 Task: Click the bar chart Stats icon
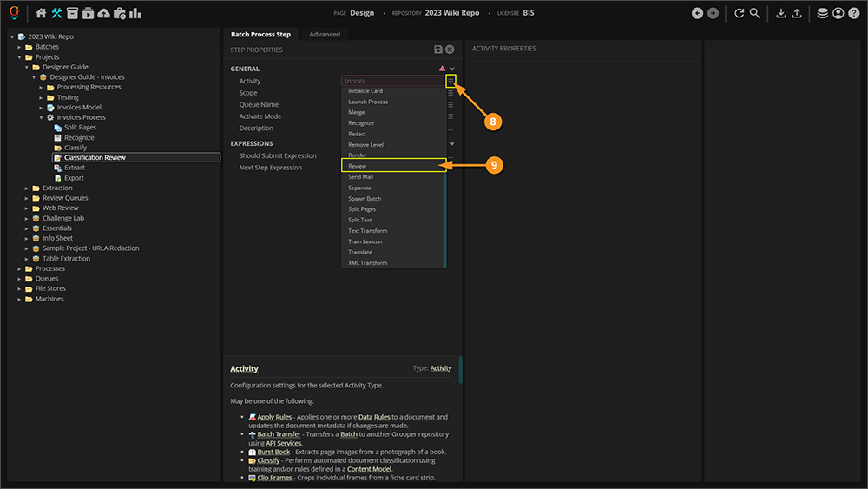click(x=135, y=13)
